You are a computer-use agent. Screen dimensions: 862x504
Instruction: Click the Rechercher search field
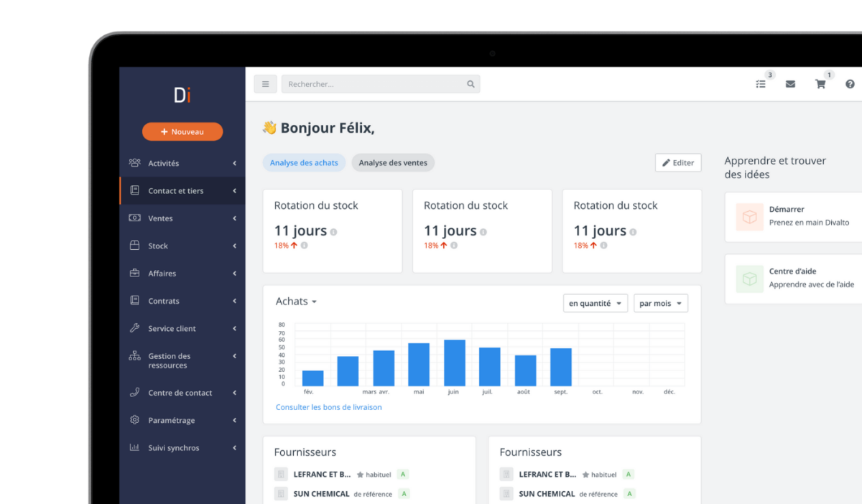[374, 84]
